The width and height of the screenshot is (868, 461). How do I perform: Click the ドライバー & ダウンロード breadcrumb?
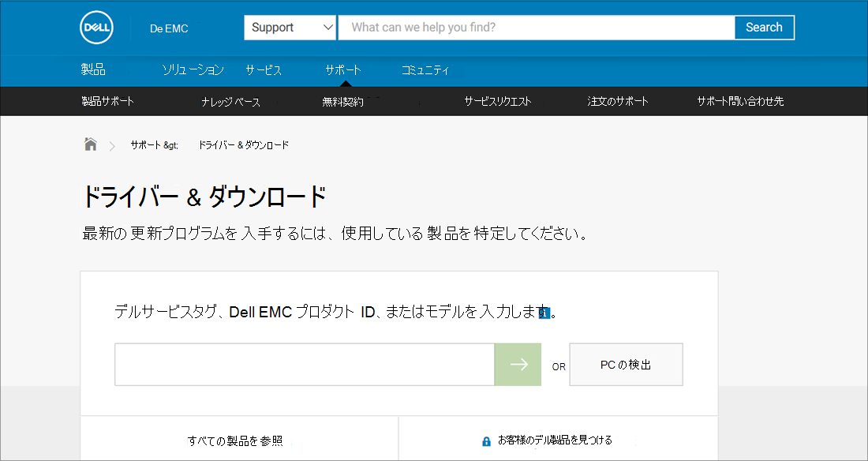pyautogui.click(x=244, y=144)
